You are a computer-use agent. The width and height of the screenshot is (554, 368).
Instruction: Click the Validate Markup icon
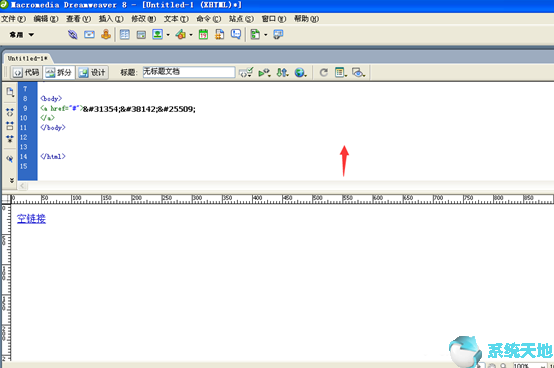(264, 73)
